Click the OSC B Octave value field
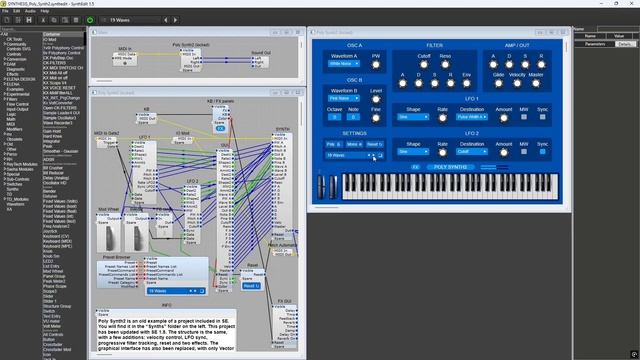 334,117
